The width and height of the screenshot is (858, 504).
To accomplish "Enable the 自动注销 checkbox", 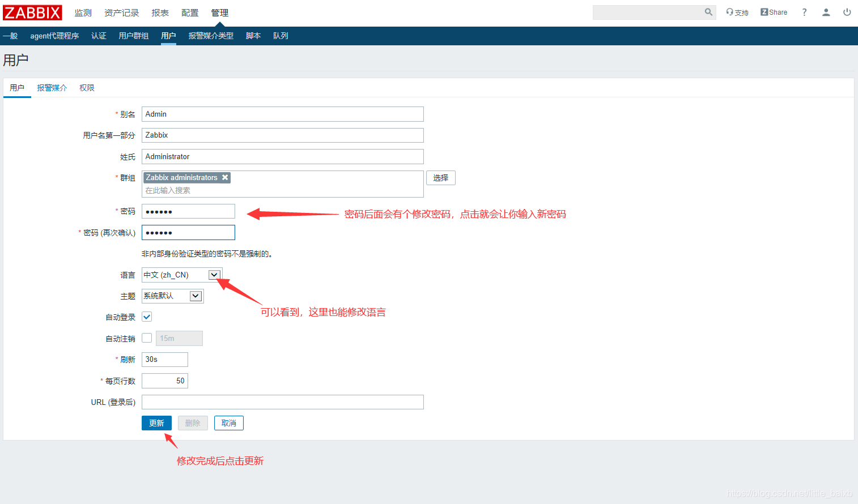I will (147, 338).
